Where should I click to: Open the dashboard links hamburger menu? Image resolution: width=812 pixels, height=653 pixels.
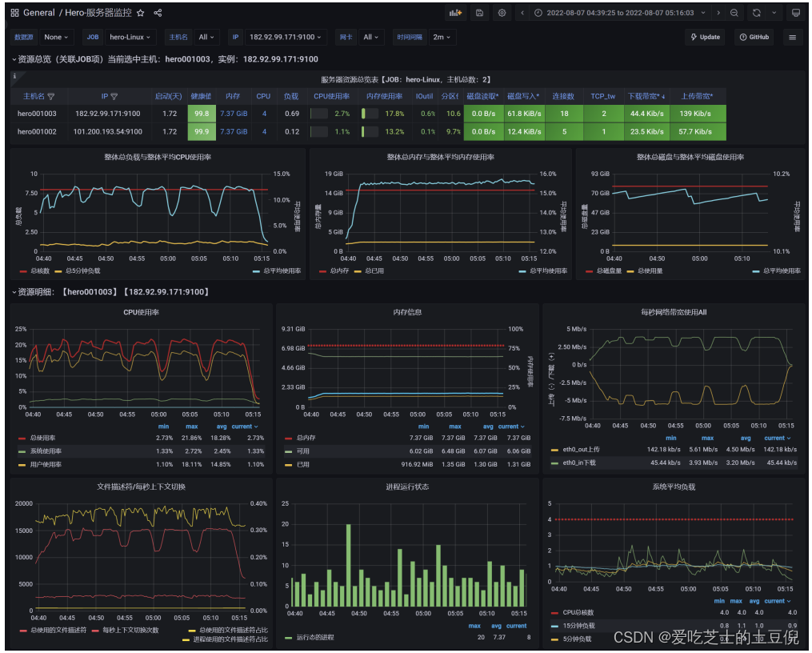point(792,38)
